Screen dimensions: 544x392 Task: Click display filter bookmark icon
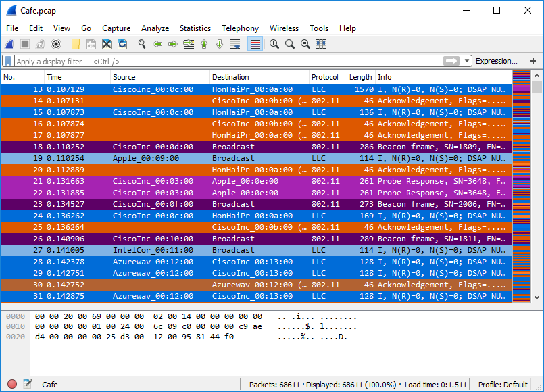point(8,61)
